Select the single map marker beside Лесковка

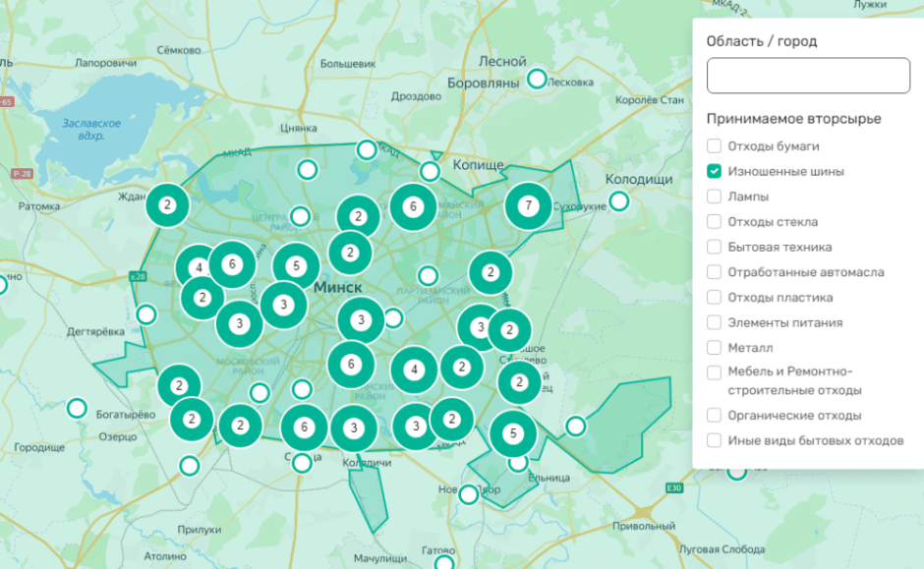(537, 79)
